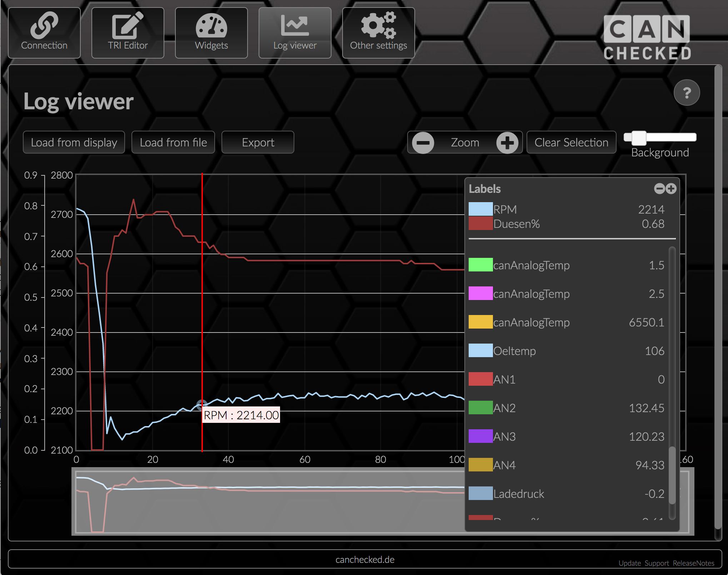Click the Background slider handle
728x575 pixels.
tap(639, 138)
